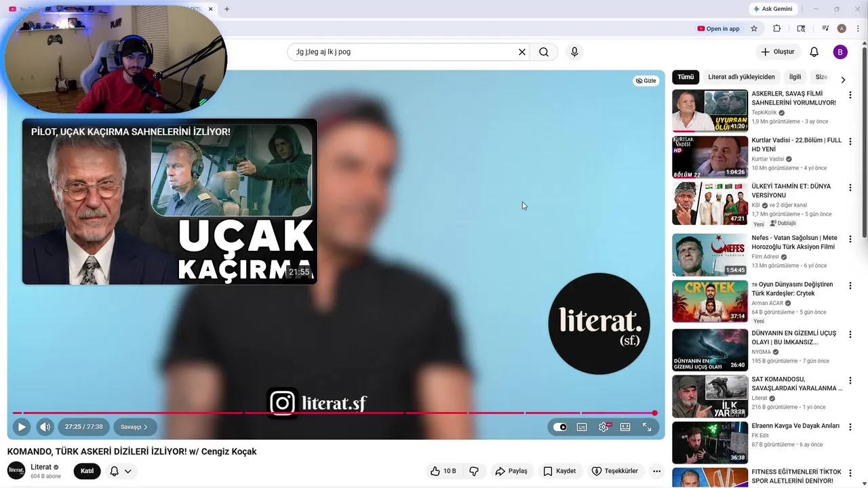Open options for ÜLKEYİ TAHMİN ET video
Screen dimensions: 868x488
pos(850,188)
